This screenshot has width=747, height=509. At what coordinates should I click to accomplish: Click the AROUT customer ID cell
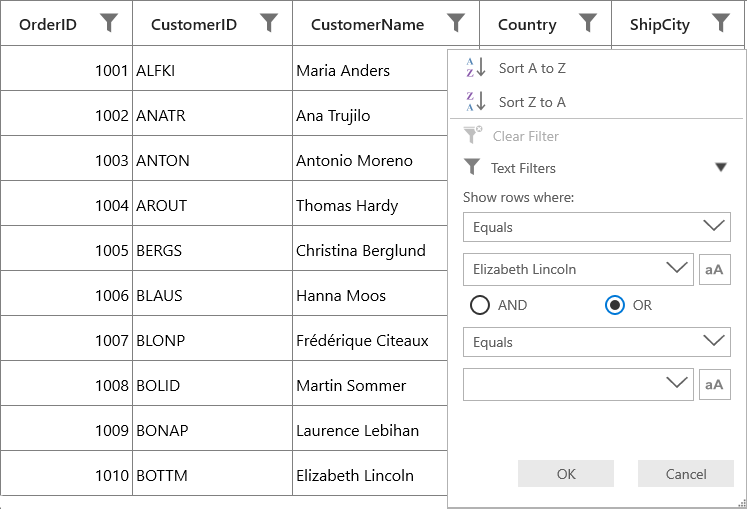[212, 203]
